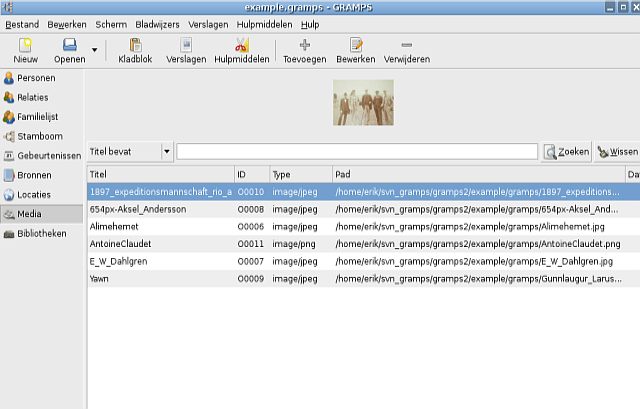Open the Bestand menu
Viewport: 640px width, 409px height.
(22, 23)
